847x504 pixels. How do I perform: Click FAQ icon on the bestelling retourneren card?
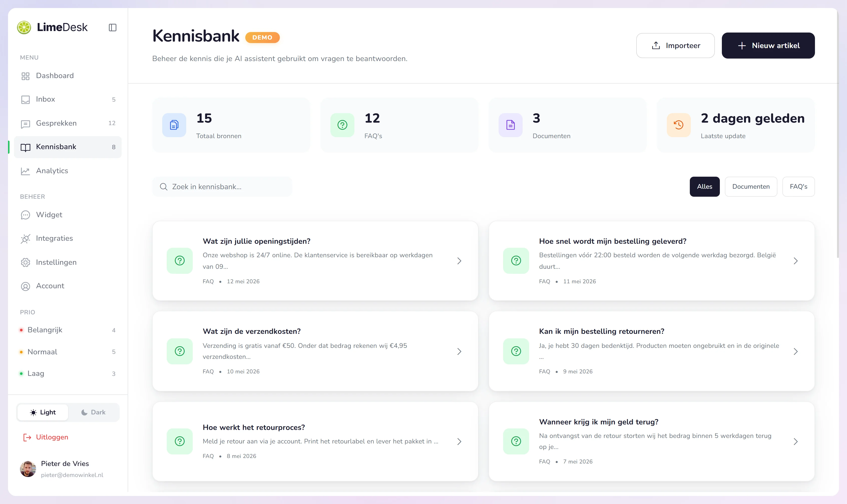click(x=516, y=352)
